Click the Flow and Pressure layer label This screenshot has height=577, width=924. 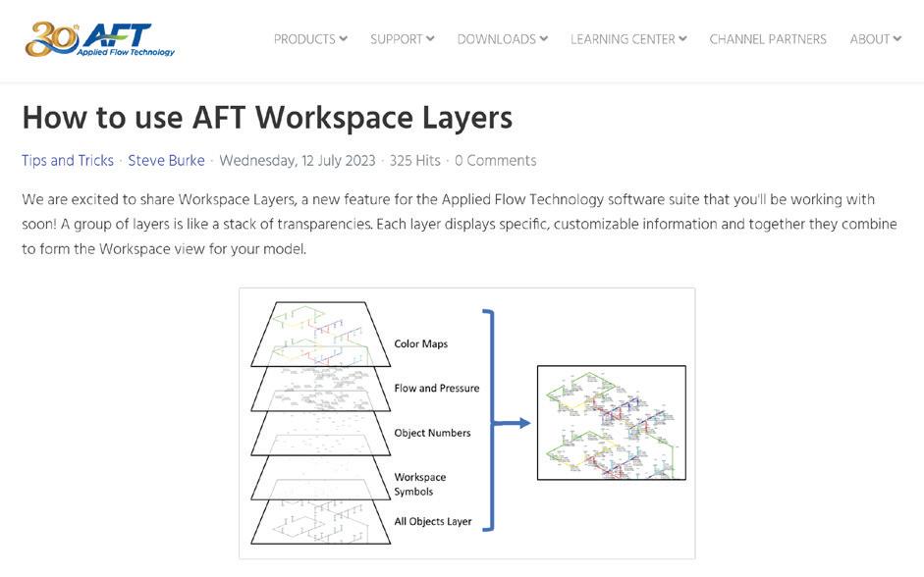(x=437, y=388)
